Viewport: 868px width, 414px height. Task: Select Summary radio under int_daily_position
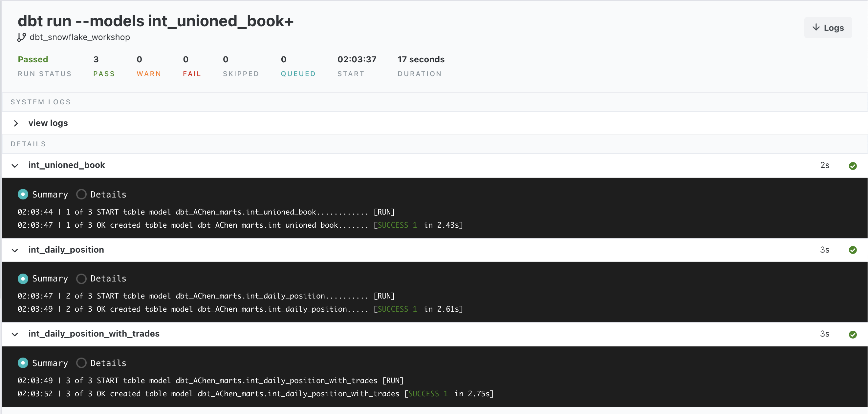(x=23, y=279)
